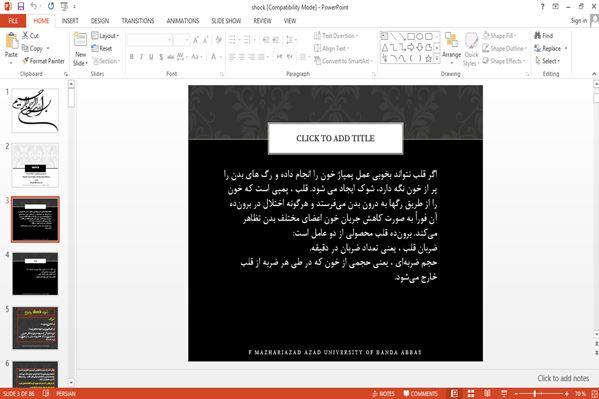Switch to the DESIGN tab
The width and height of the screenshot is (599, 399).
(x=100, y=21)
